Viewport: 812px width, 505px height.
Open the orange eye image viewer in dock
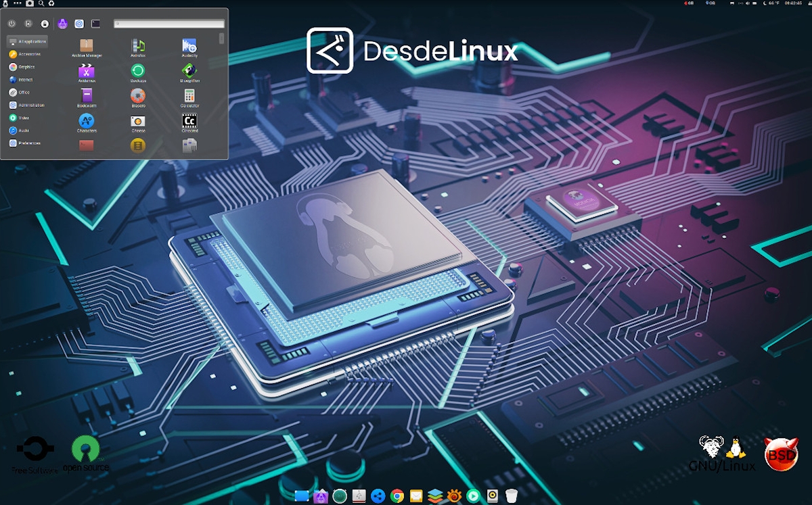tap(454, 496)
